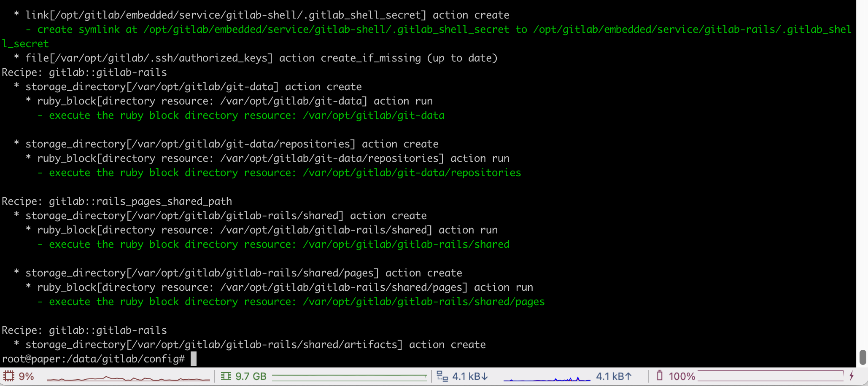This screenshot has height=386, width=868.
Task: Click ruby_block gitlab-rails/shared] action run line
Action: (x=261, y=230)
